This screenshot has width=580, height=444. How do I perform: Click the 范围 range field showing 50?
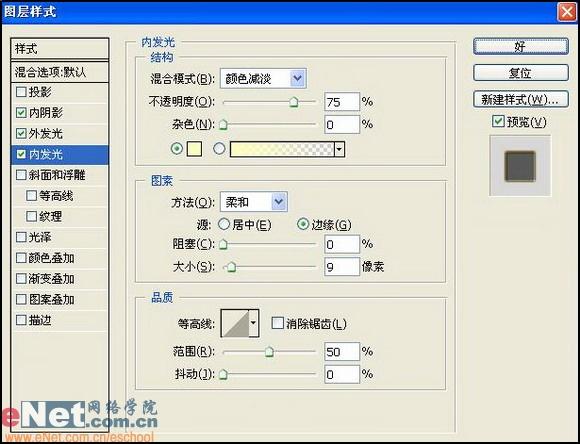(342, 352)
